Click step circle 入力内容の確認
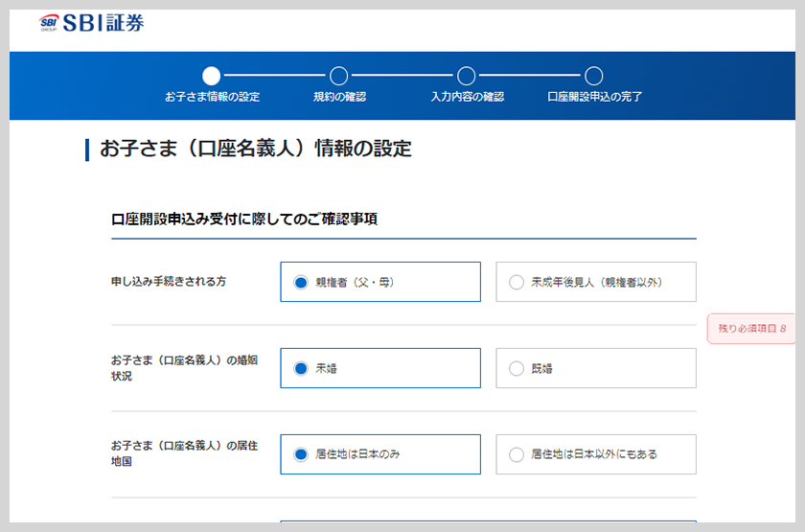Image resolution: width=805 pixels, height=532 pixels. coord(466,76)
